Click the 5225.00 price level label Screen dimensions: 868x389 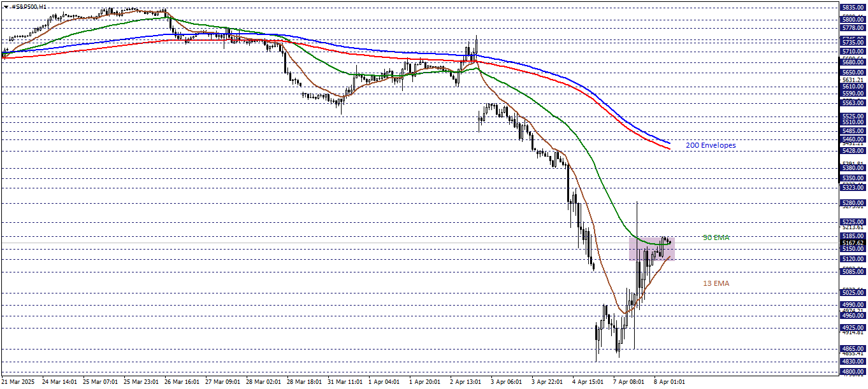point(853,222)
